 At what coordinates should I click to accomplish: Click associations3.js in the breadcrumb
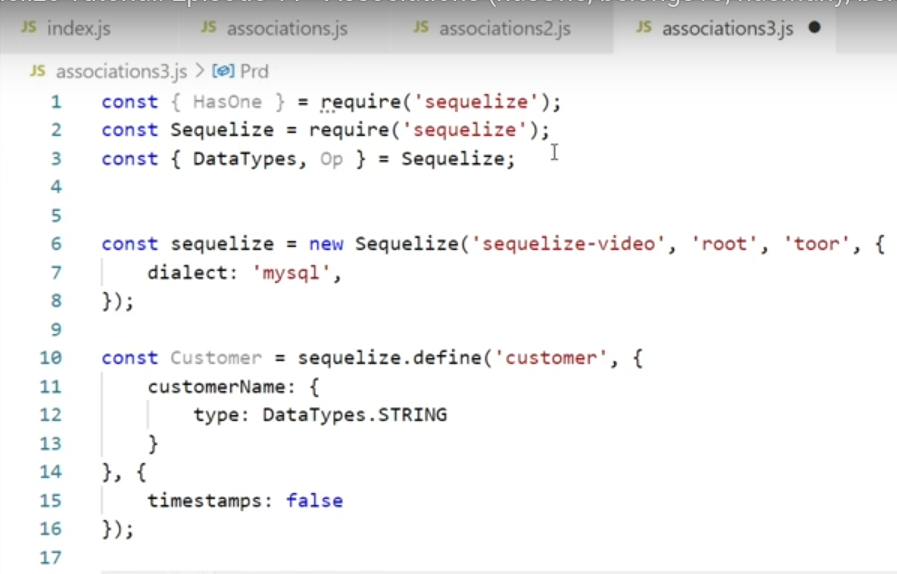coord(121,72)
